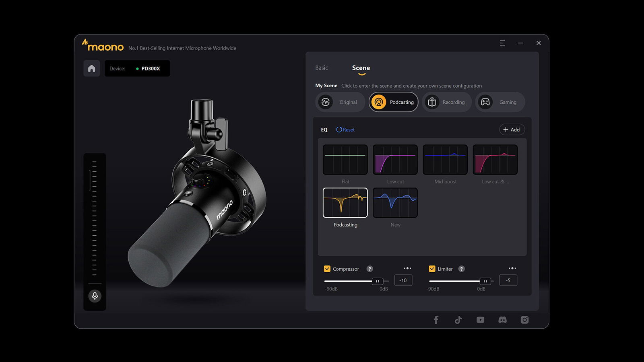Choose the Mid boost EQ preset thumbnail
Screen dimensions: 644x362
coord(445,160)
